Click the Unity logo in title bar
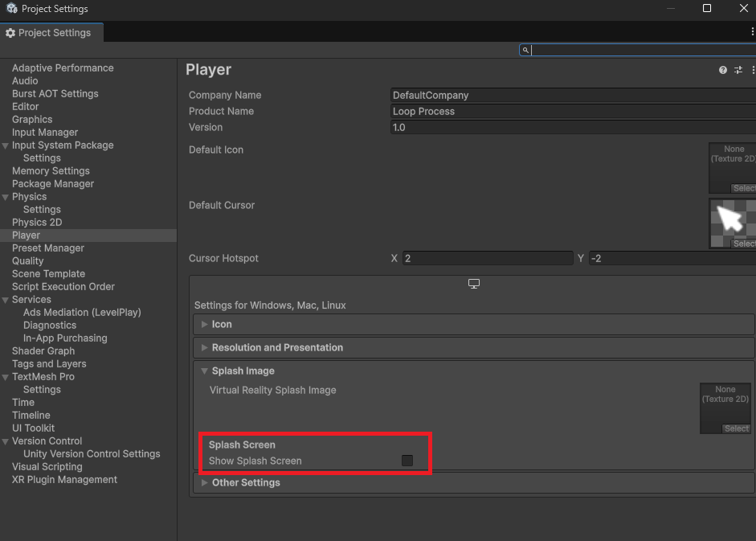Screen dimensions: 756x541 11,9
